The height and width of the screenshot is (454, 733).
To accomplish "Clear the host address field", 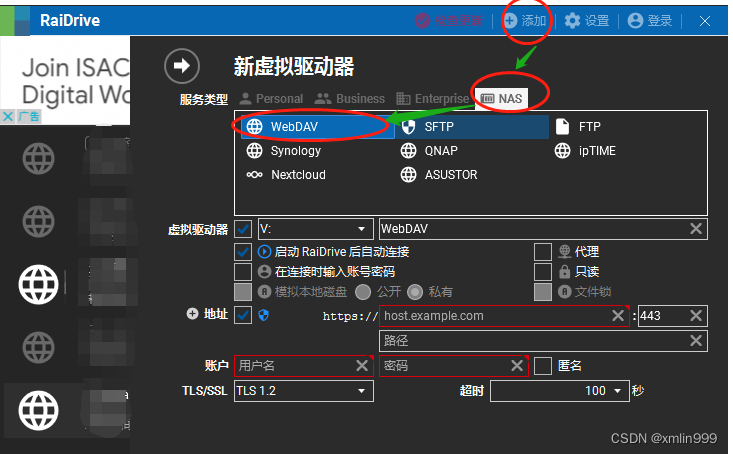I will coord(618,316).
